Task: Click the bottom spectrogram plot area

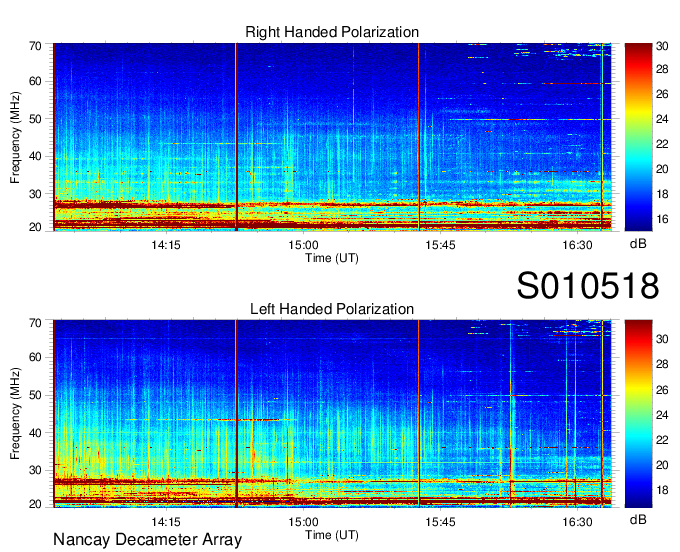Action: click(332, 414)
